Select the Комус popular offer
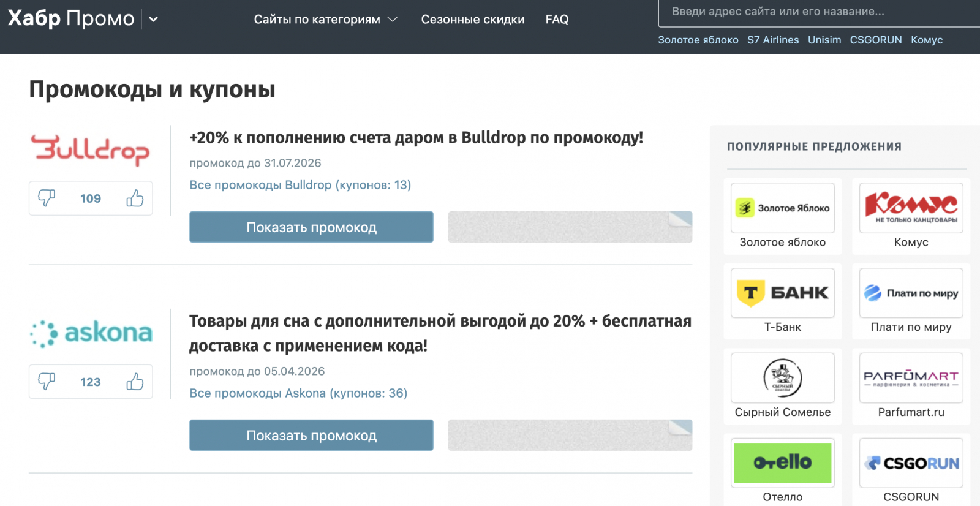Image resolution: width=980 pixels, height=506 pixels. 911,216
